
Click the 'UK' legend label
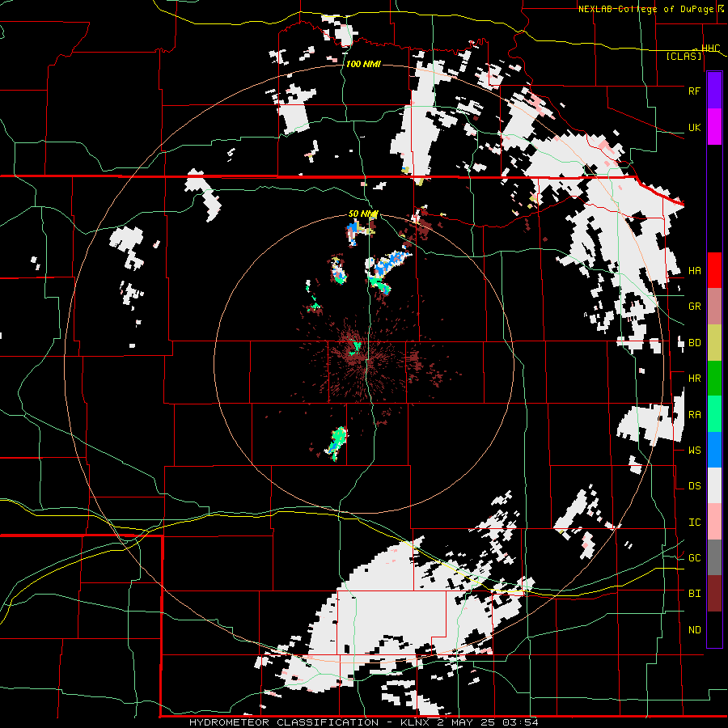[694, 127]
